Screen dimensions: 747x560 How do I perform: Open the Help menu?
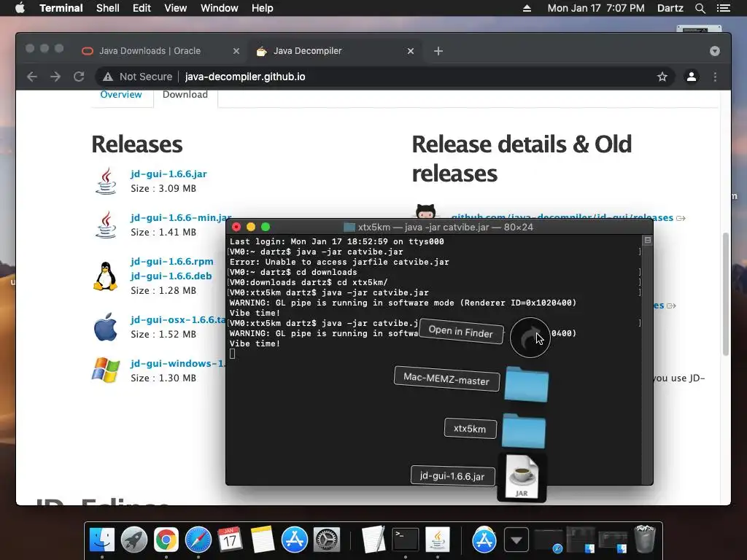pyautogui.click(x=262, y=8)
